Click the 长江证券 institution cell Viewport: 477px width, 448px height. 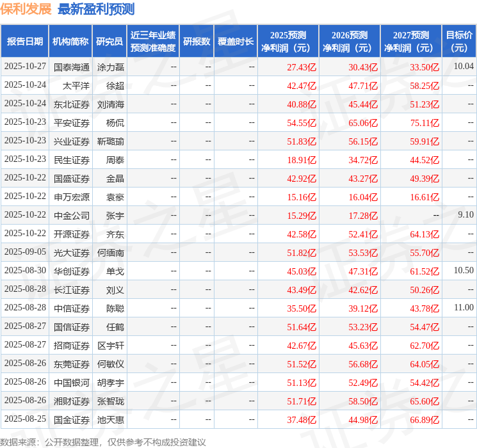pos(72,290)
